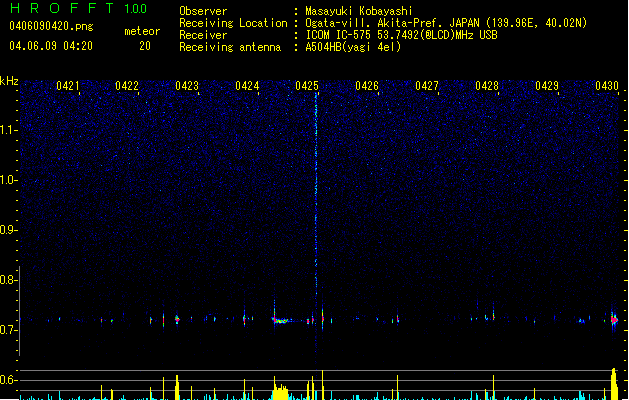This screenshot has width=629, height=400.
Task: Click the meteor label
Action: (142, 31)
